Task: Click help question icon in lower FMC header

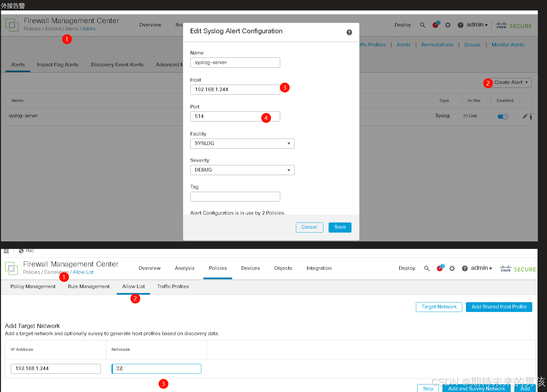Action: pos(465,269)
